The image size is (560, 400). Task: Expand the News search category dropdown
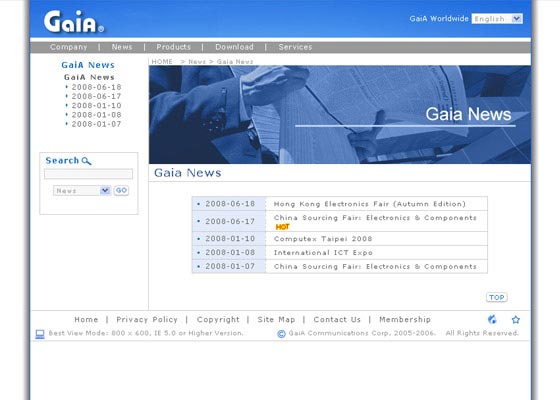(82, 191)
